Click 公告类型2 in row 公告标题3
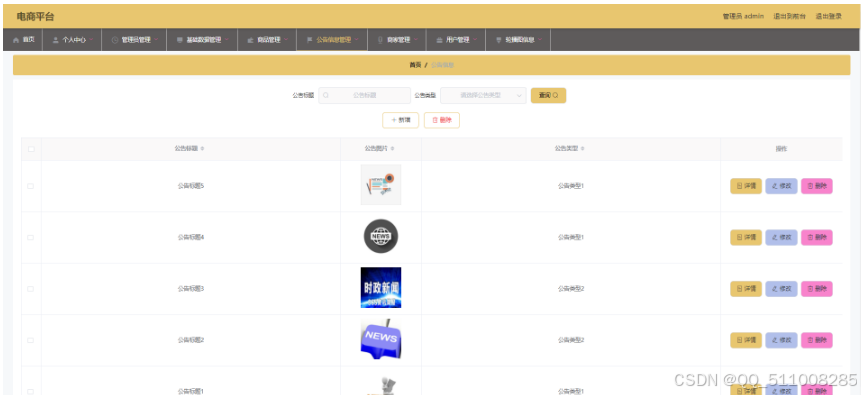 click(x=571, y=289)
